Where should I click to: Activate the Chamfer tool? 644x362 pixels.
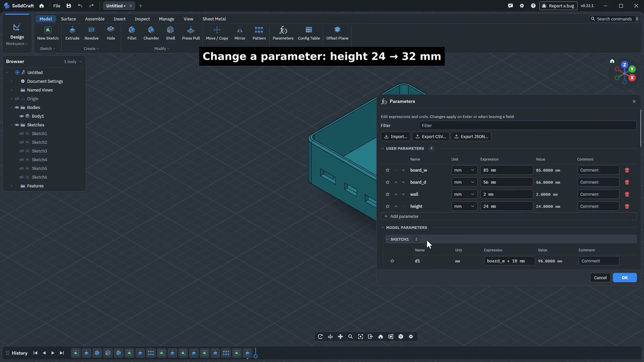pyautogui.click(x=151, y=33)
